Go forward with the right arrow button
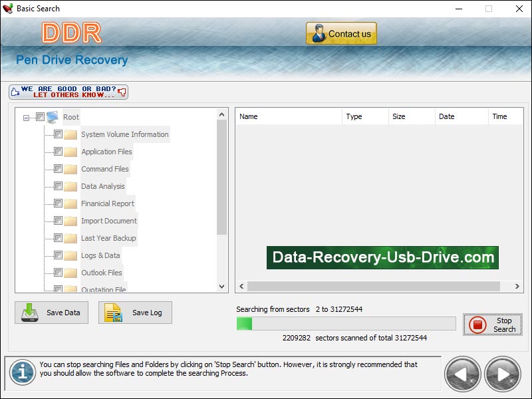Screen dimensions: 532x399 [503, 374]
